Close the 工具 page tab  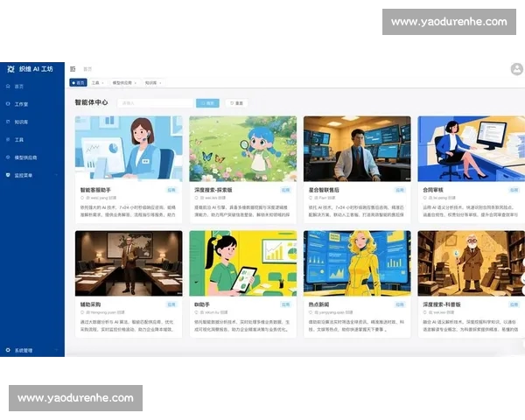(x=104, y=82)
